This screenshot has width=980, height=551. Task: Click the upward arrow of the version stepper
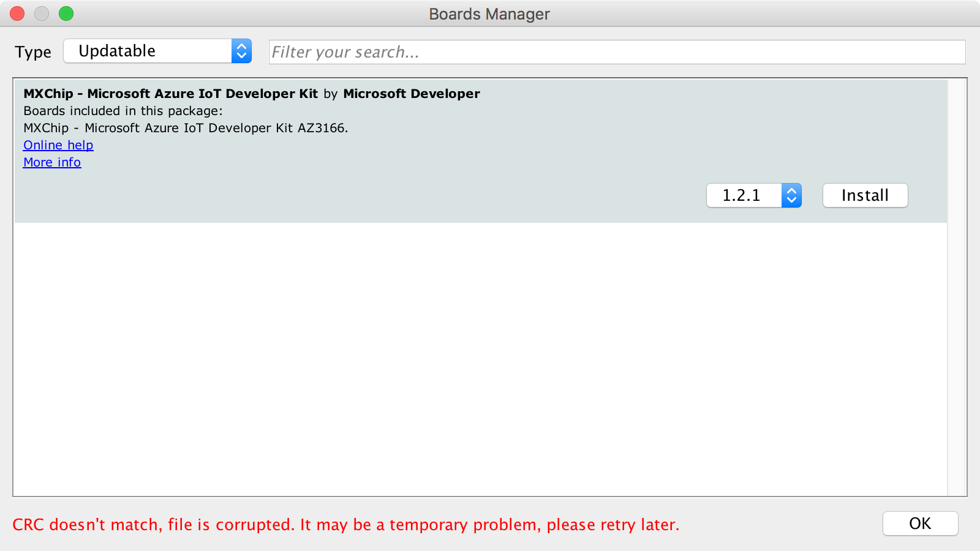point(792,191)
